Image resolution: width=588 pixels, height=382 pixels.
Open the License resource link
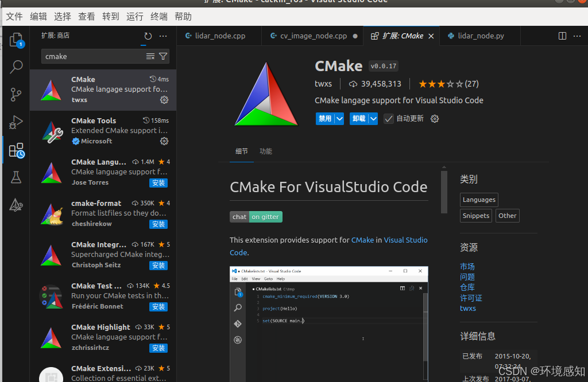coord(471,298)
